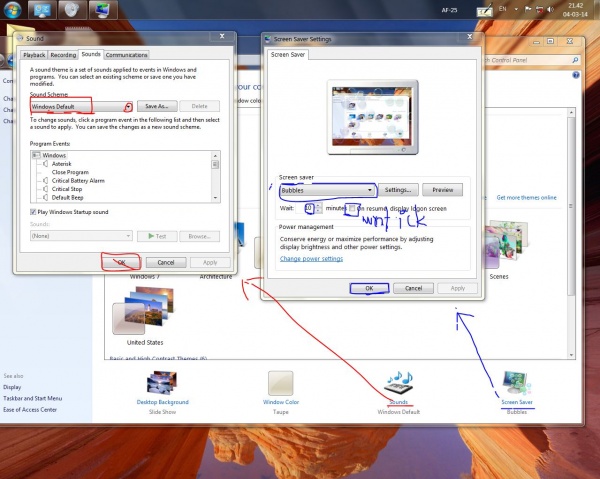
Task: Click OK in the Sound dialog
Action: (x=121, y=262)
